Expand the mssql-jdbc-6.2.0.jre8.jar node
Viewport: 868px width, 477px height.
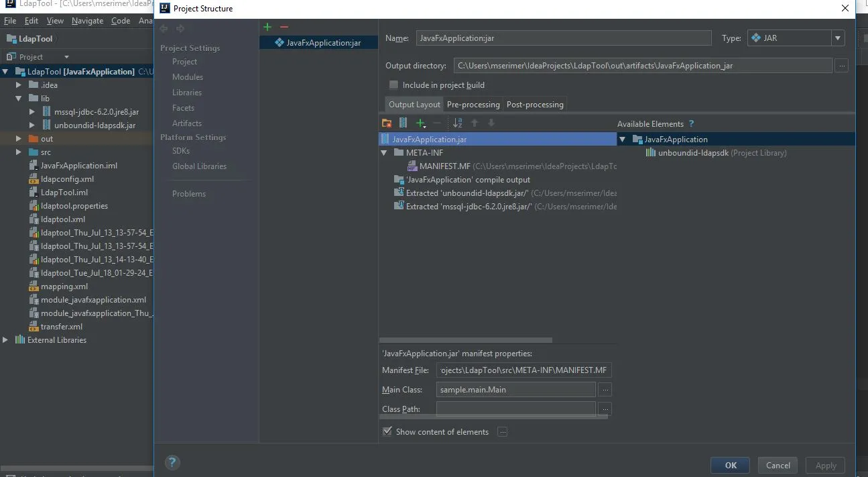(32, 112)
